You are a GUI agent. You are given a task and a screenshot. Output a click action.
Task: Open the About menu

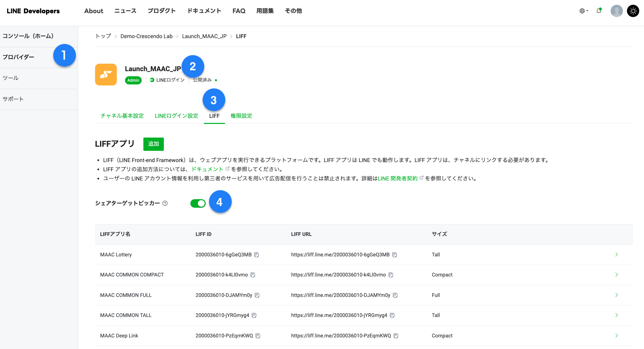click(x=94, y=11)
